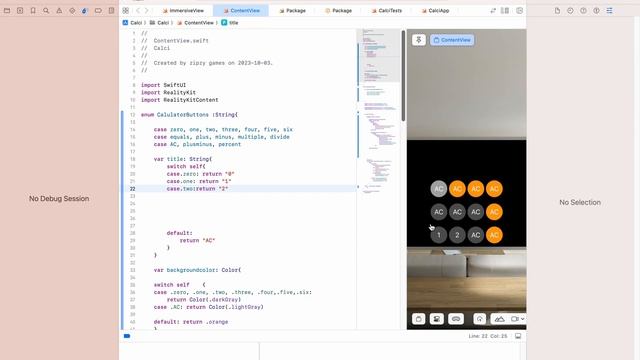The width and height of the screenshot is (640, 360).
Task: Tap the 2 key in the preview
Action: [457, 235]
